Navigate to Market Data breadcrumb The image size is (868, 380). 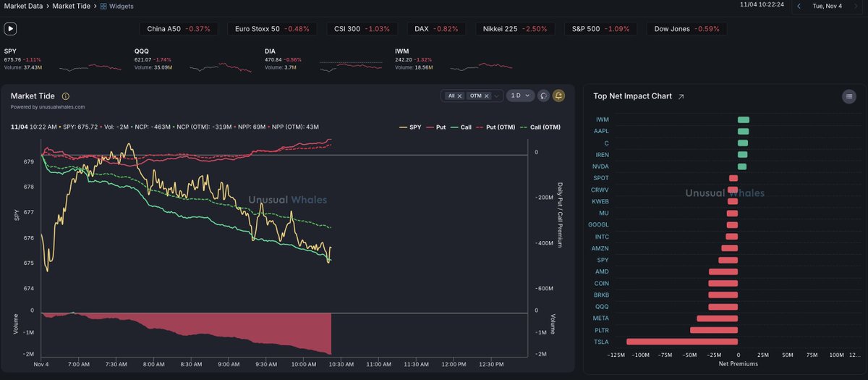click(24, 6)
